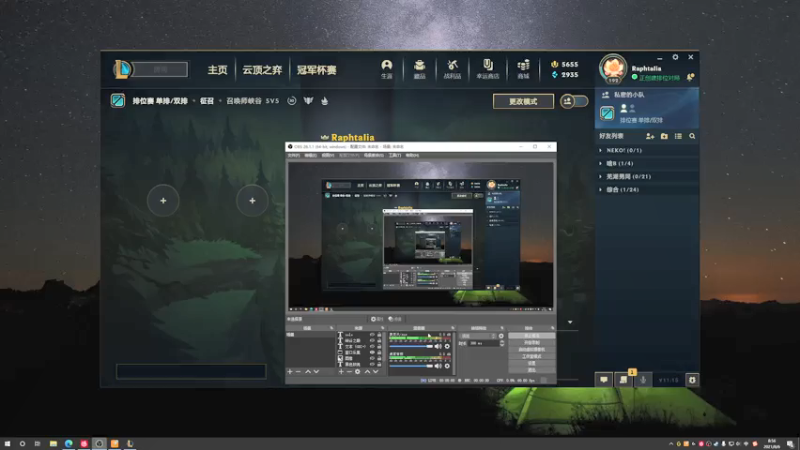This screenshot has width=800, height=450.
Task: Open the 工具 menu in the OBS menu bar
Action: [395, 155]
